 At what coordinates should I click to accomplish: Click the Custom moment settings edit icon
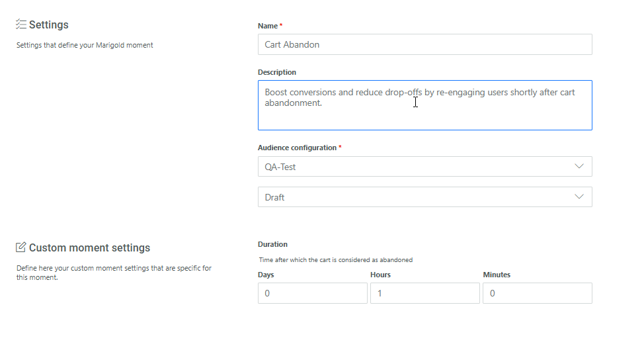(x=21, y=247)
